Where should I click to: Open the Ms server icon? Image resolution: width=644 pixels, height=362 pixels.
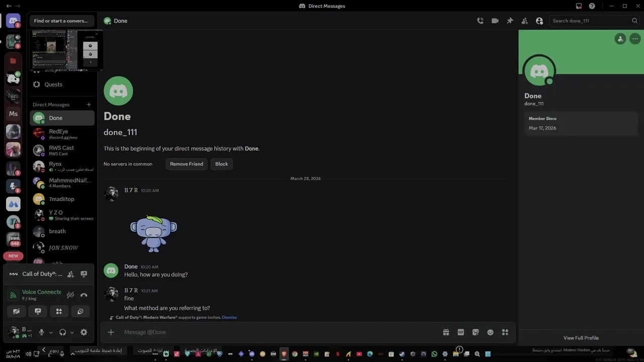click(x=13, y=114)
